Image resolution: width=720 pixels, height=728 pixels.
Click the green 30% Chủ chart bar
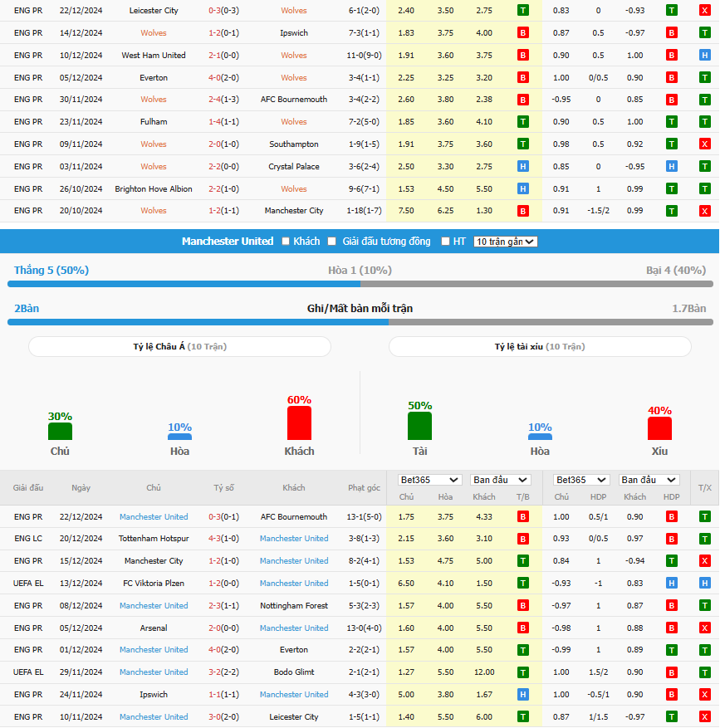[60, 432]
